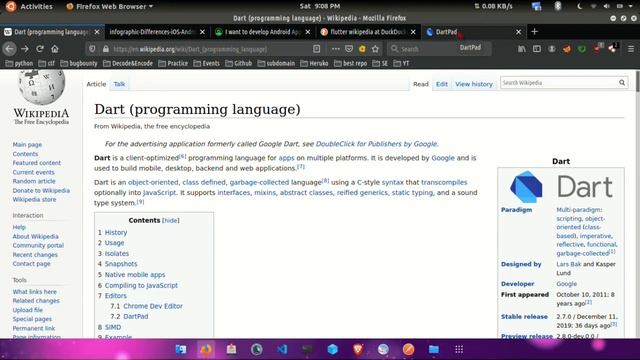
Task: Click the tracking protection shield in address bar
Action: pos(93,49)
